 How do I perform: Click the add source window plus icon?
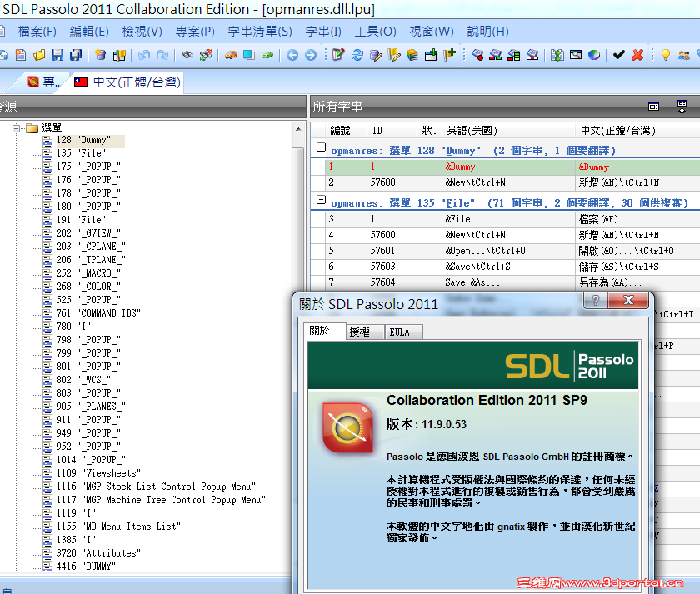click(x=431, y=55)
